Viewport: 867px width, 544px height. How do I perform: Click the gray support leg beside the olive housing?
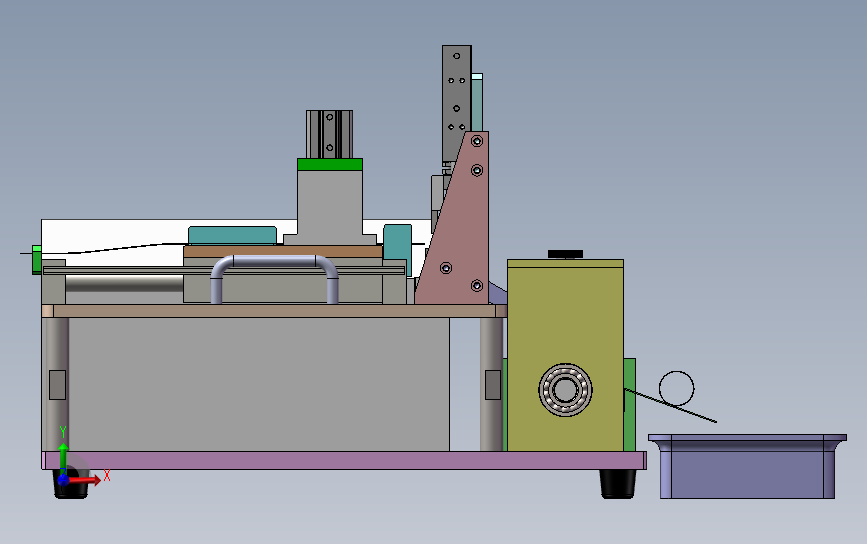click(492, 384)
